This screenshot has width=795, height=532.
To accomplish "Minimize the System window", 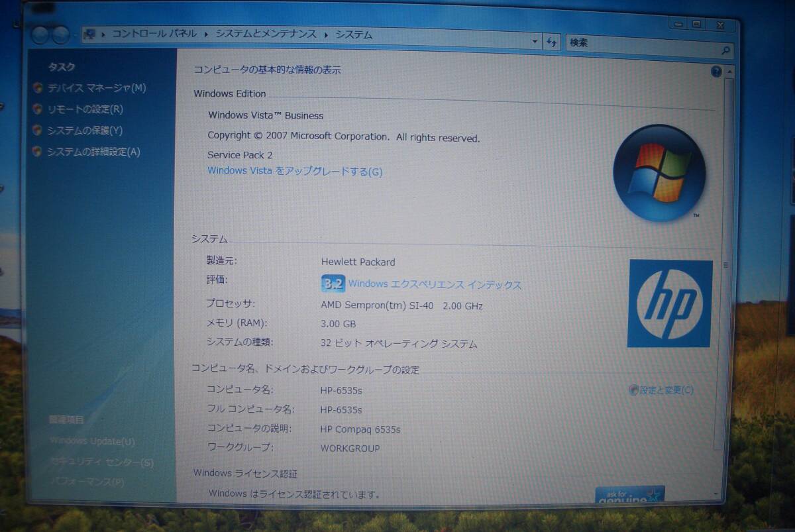I will tap(679, 25).
